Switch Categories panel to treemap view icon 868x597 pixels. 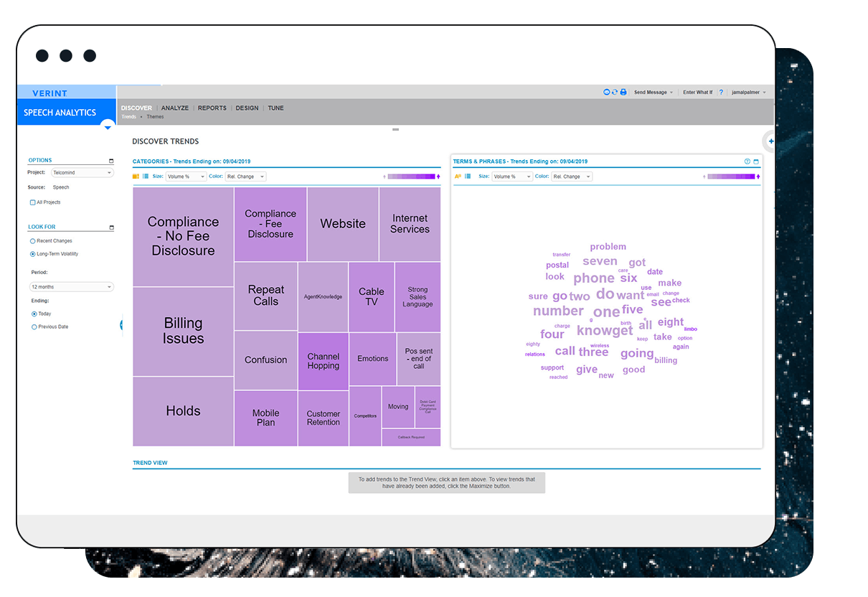pos(136,177)
